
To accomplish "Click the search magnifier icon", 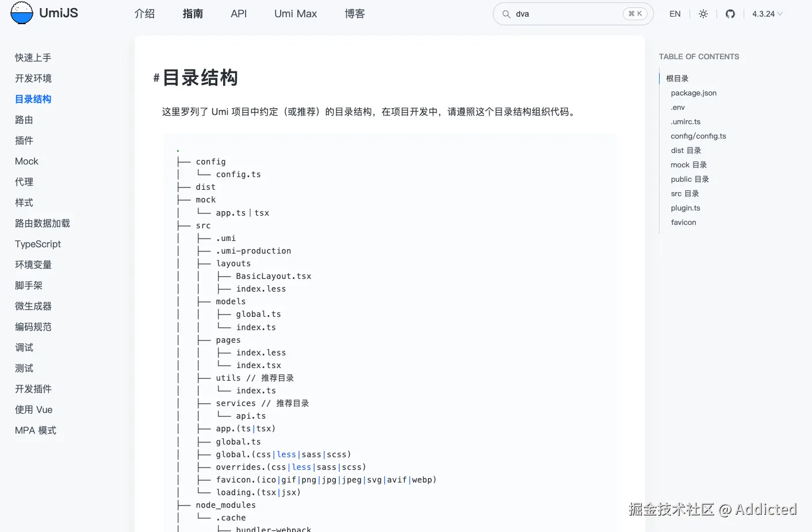I will click(x=506, y=14).
